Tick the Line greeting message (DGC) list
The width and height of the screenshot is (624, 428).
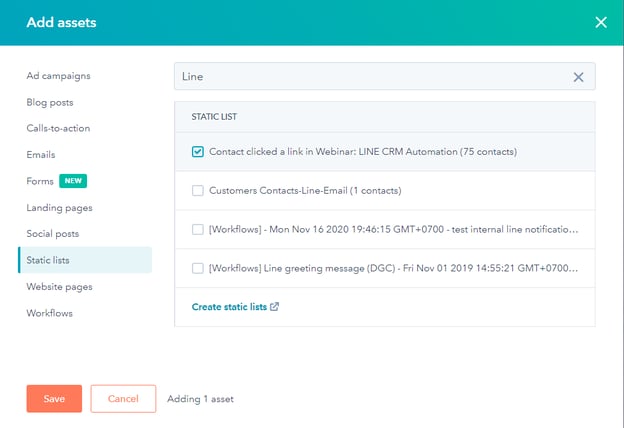pyautogui.click(x=198, y=268)
